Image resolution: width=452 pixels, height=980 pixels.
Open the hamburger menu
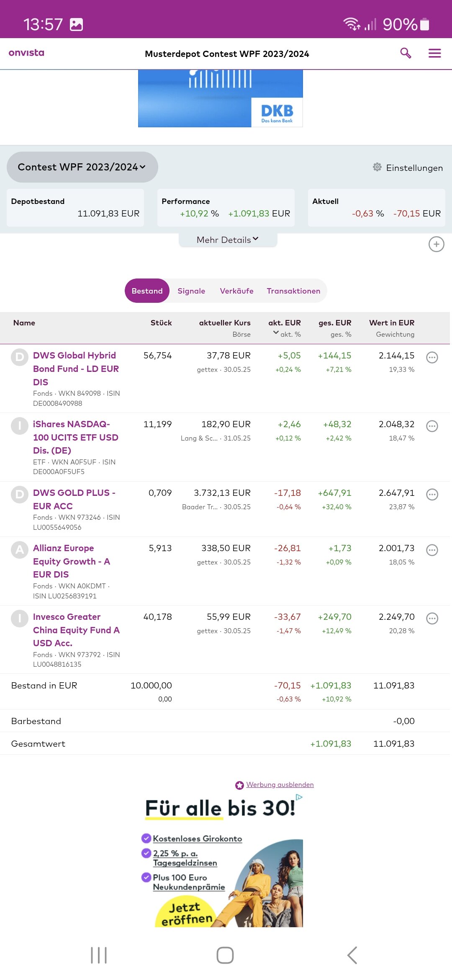tap(434, 53)
